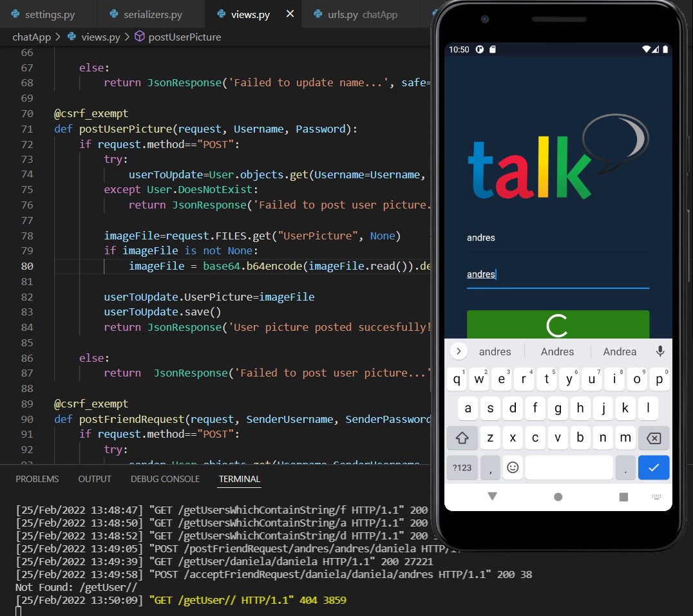This screenshot has width=693, height=616.
Task: Tap the comma key on keyboard
Action: [x=490, y=467]
